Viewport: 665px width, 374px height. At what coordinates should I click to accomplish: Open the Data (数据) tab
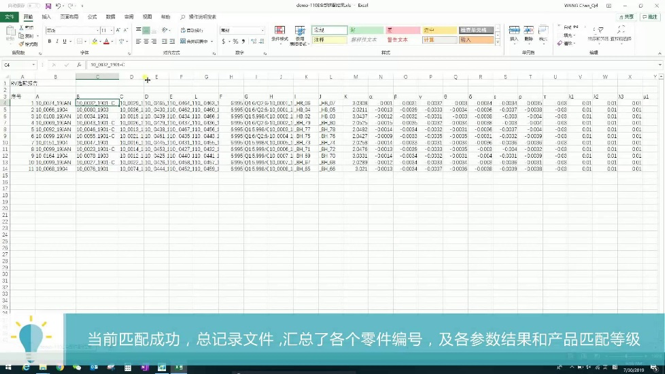pos(110,17)
